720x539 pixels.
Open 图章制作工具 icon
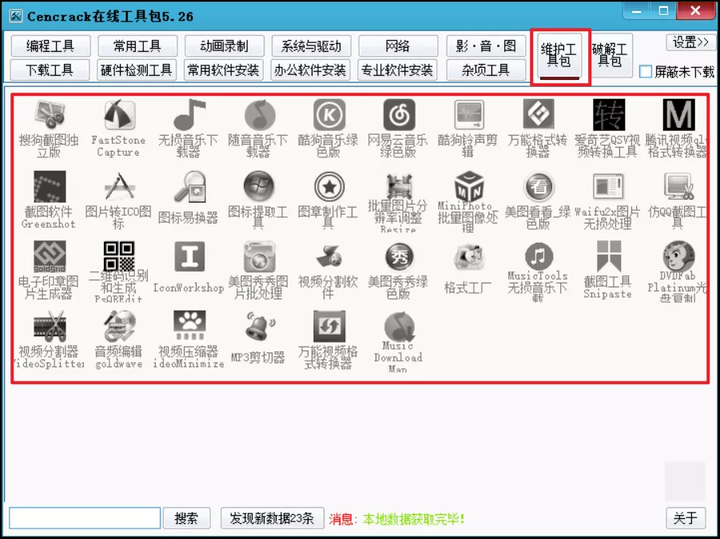tap(328, 186)
